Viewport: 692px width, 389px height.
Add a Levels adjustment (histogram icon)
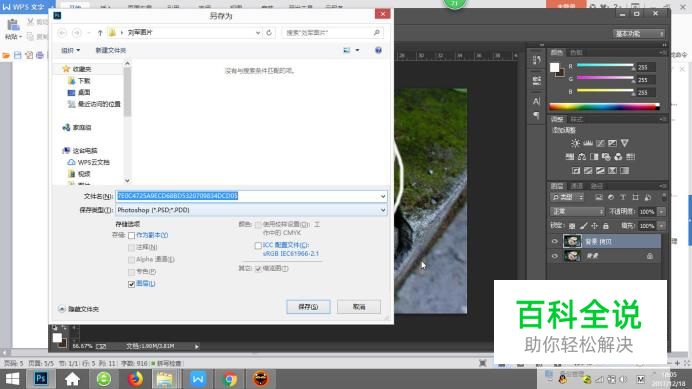(588, 143)
